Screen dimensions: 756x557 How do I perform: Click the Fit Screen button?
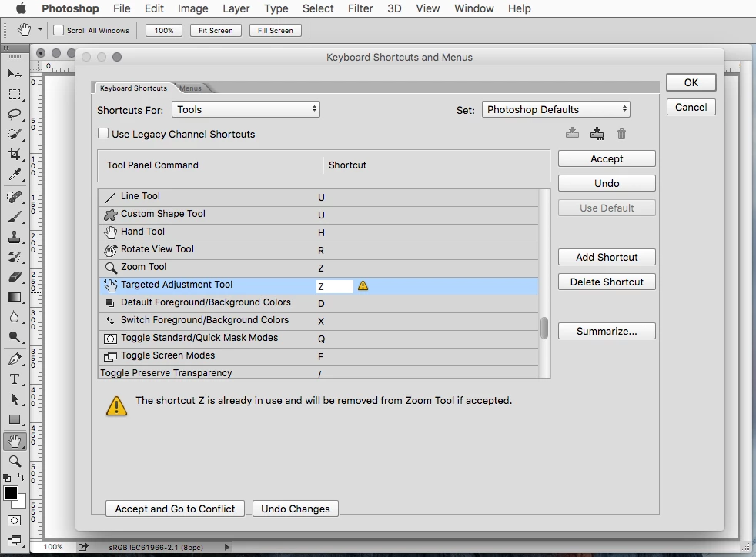coord(216,30)
